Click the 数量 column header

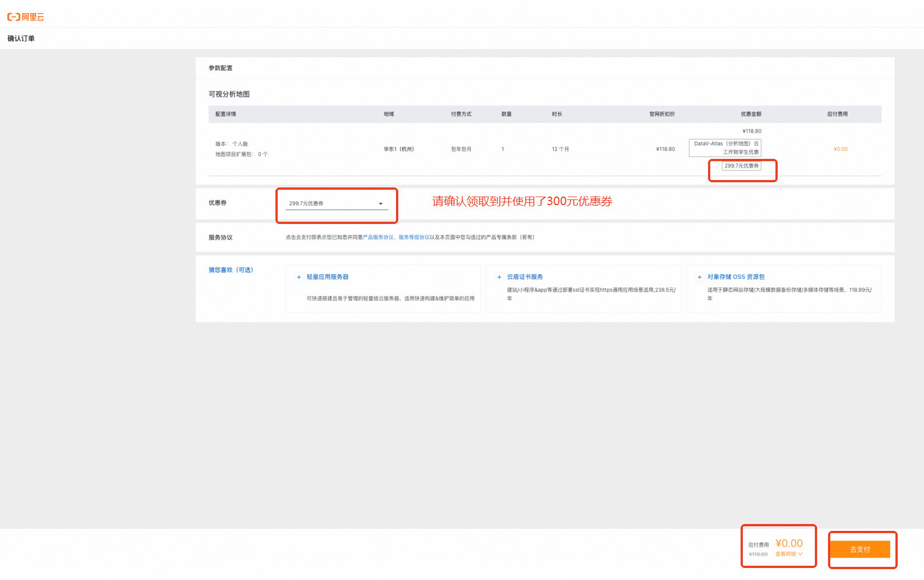coord(507,114)
